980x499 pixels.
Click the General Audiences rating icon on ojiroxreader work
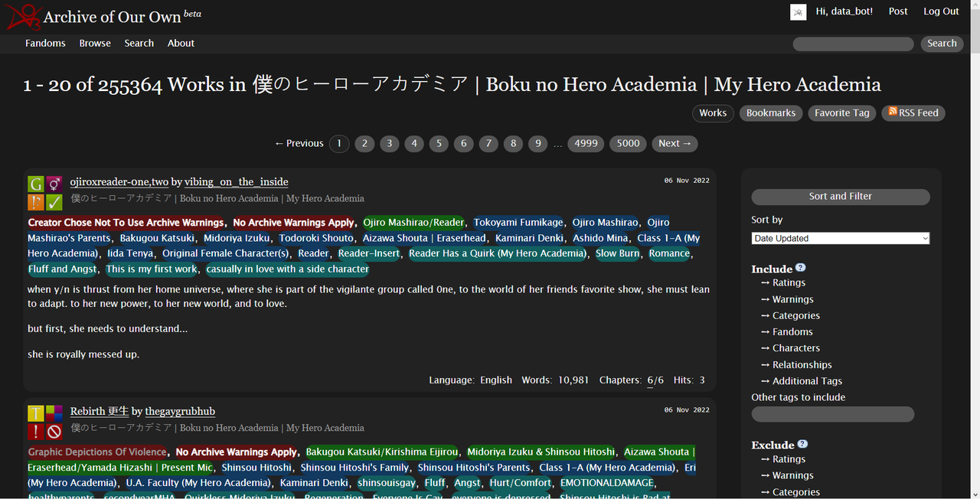(x=36, y=184)
